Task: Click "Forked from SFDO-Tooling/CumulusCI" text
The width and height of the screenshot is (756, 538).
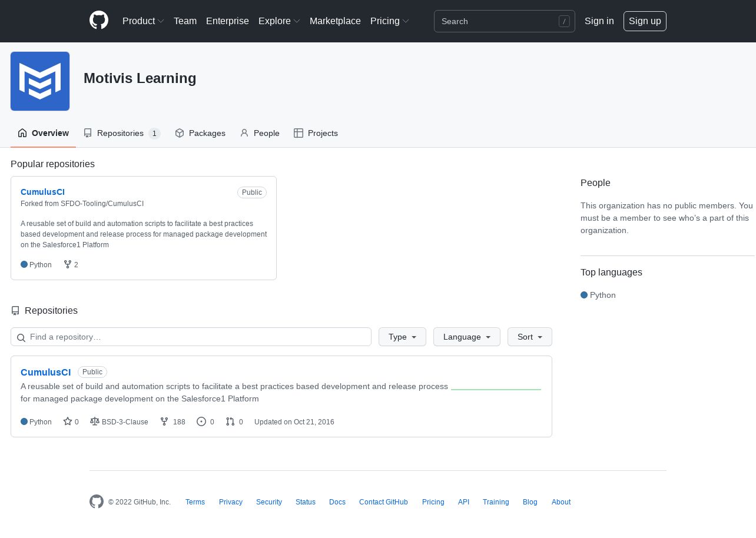Action: [82, 204]
